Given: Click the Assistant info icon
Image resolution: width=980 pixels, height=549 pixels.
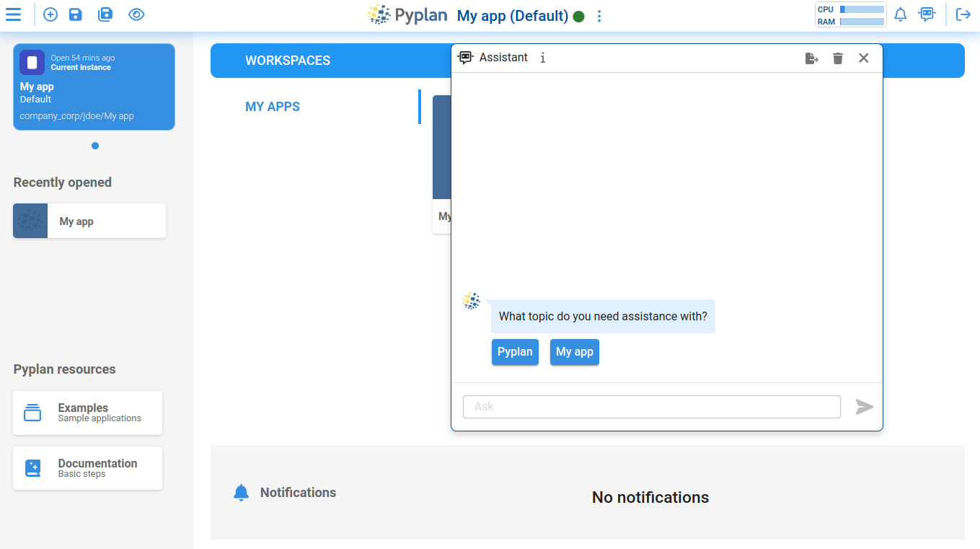Looking at the screenshot, I should click(543, 58).
